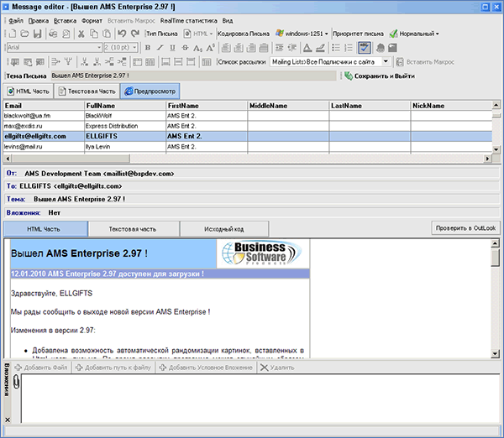Select the max@exdis.ru recipient row
The height and width of the screenshot is (438, 504).
[248, 126]
